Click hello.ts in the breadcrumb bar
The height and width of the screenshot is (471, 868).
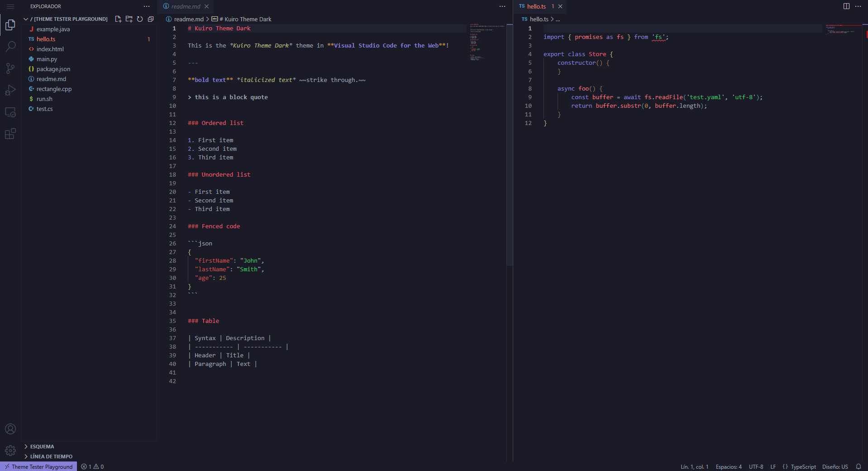point(539,19)
